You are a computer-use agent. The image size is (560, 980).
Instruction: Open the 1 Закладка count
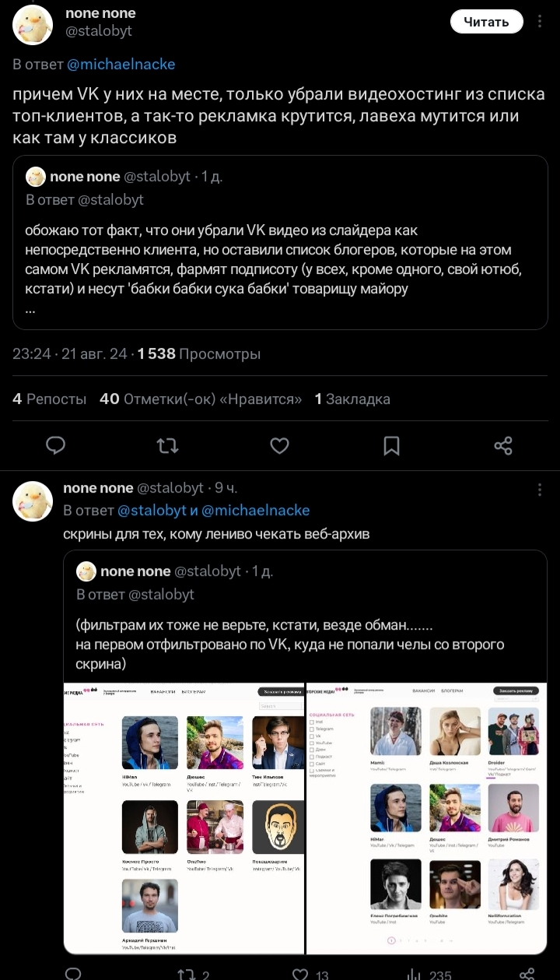352,399
